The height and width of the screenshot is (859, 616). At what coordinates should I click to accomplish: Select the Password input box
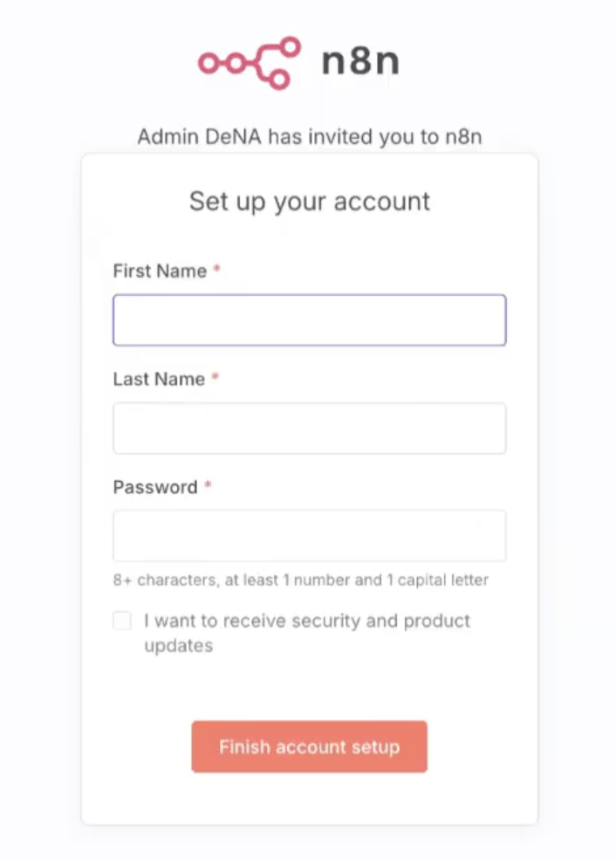(x=309, y=535)
